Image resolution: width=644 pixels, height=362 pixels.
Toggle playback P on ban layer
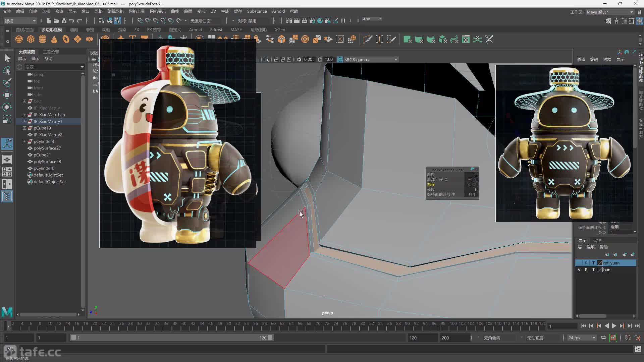pos(586,269)
